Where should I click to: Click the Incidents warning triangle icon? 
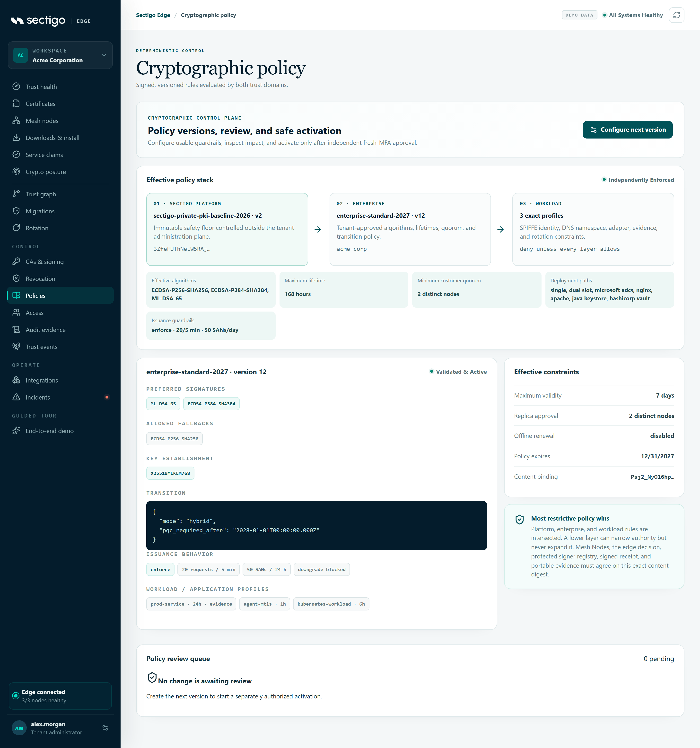[x=16, y=397]
